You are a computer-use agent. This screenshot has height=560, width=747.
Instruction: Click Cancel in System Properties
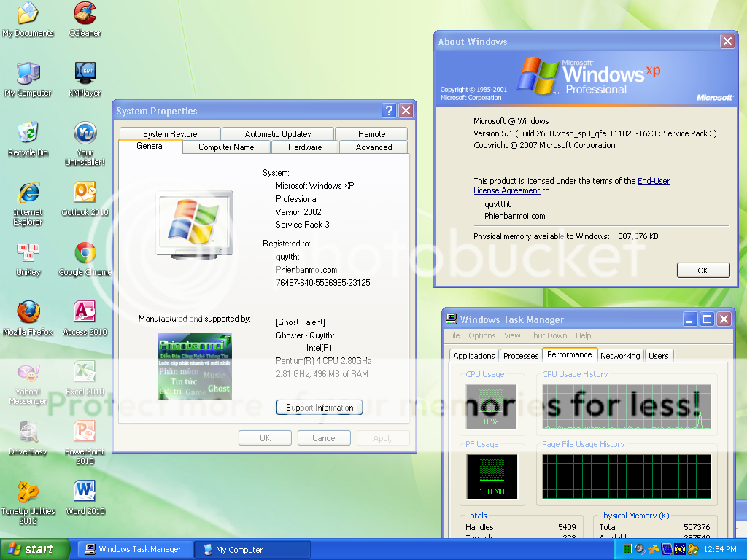click(324, 438)
